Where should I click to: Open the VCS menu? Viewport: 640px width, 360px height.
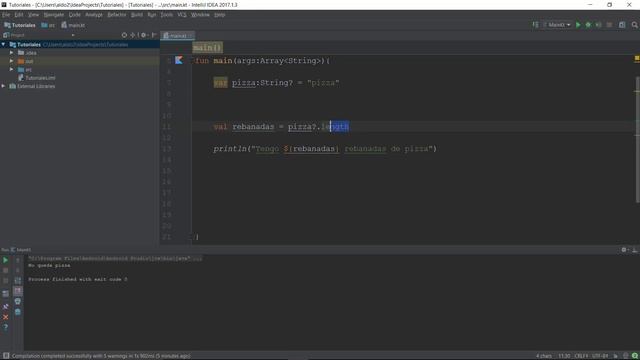pyautogui.click(x=182, y=15)
